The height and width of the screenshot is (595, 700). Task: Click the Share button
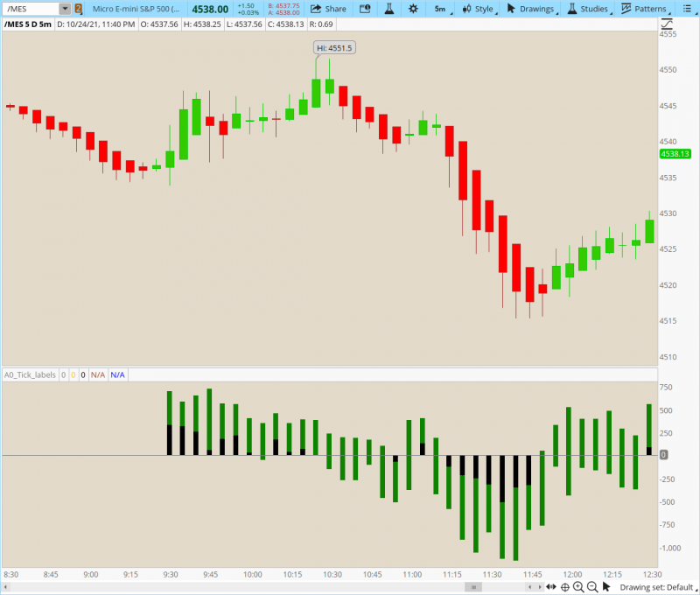pos(328,9)
